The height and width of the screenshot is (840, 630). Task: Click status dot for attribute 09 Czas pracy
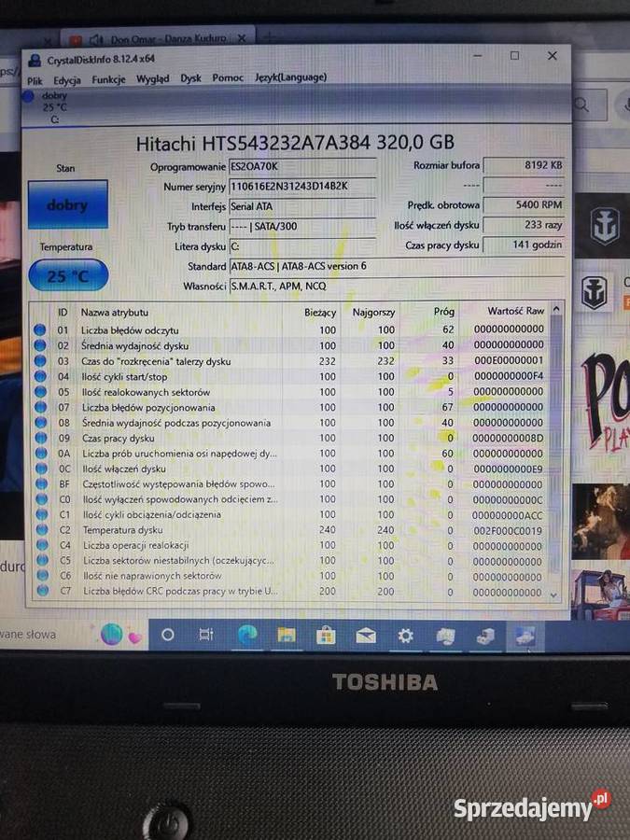pos(41,438)
